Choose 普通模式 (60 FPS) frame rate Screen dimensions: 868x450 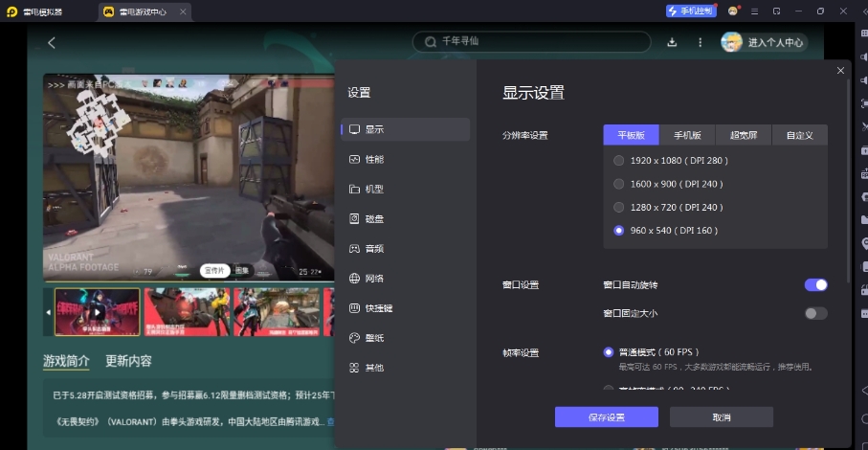tap(609, 352)
